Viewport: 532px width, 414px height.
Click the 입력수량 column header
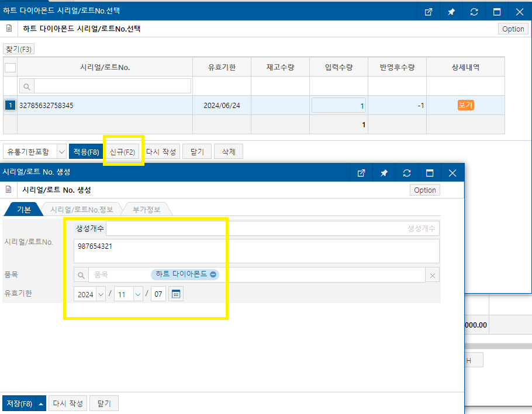pyautogui.click(x=338, y=67)
